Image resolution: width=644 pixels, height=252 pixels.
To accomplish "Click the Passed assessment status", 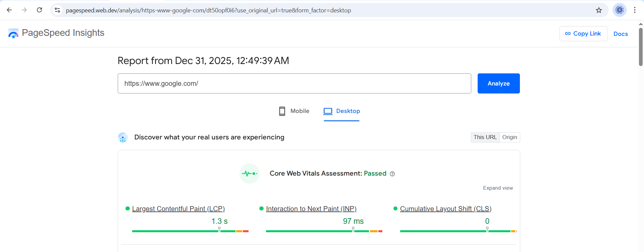I will point(375,174).
